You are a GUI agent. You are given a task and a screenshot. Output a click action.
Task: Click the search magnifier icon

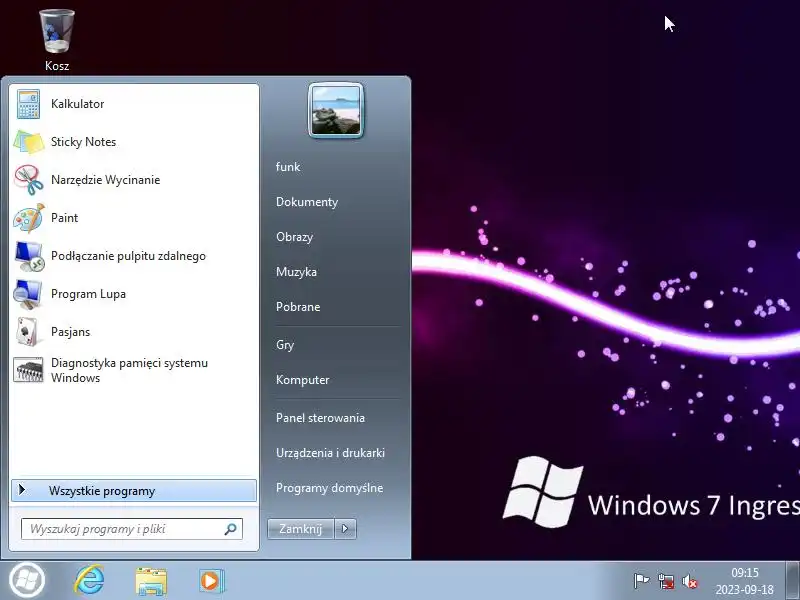tap(231, 529)
